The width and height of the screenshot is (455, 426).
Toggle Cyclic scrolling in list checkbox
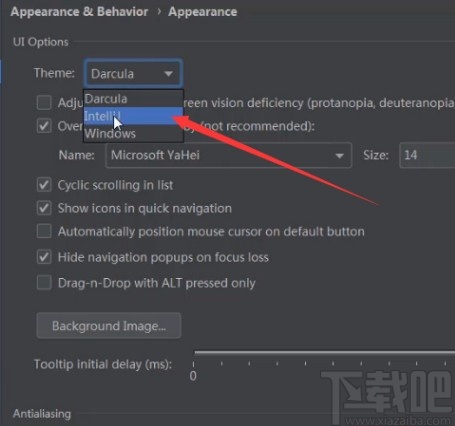point(44,185)
